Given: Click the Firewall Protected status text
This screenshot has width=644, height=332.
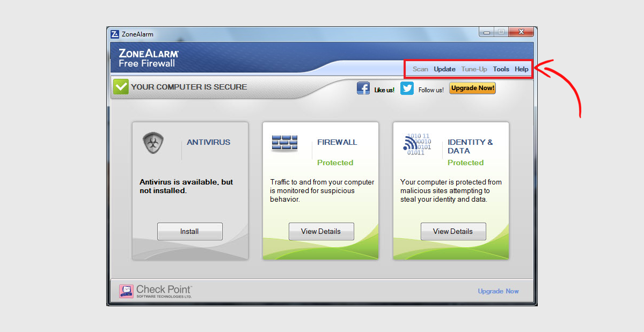Looking at the screenshot, I should coord(335,163).
